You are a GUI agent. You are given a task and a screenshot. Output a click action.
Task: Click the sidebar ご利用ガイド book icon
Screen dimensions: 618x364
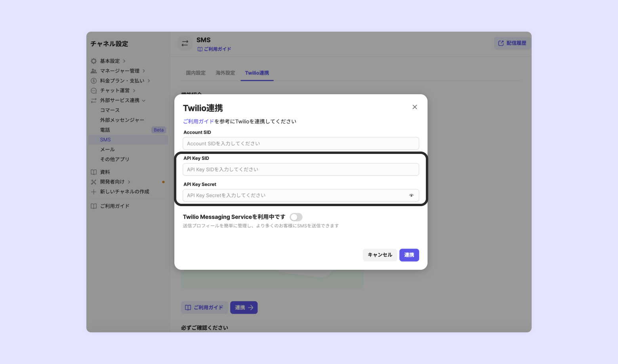94,206
